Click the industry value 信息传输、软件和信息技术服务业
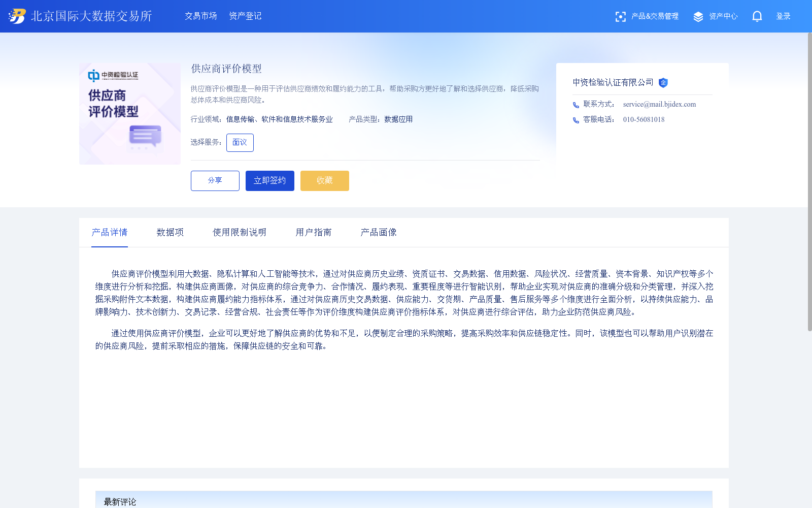 pos(280,119)
